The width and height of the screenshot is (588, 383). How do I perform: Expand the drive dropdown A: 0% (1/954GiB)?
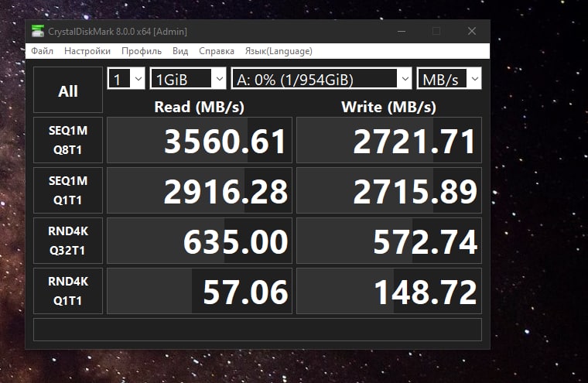(x=321, y=79)
